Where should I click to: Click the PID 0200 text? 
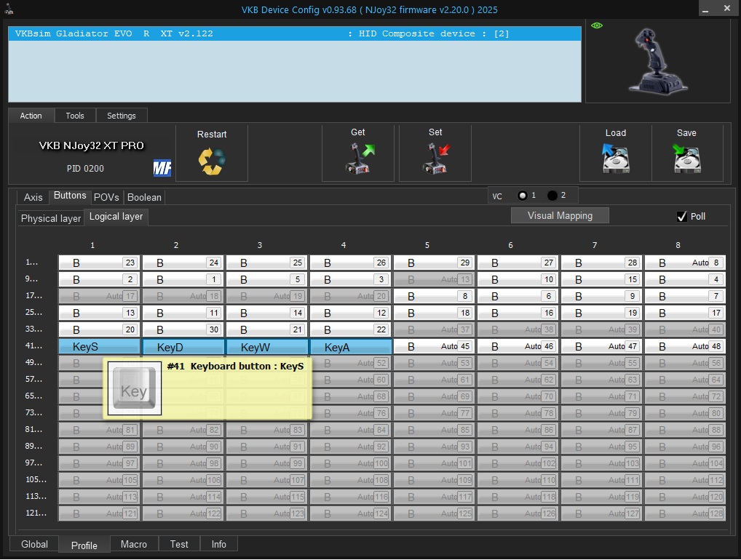[85, 169]
